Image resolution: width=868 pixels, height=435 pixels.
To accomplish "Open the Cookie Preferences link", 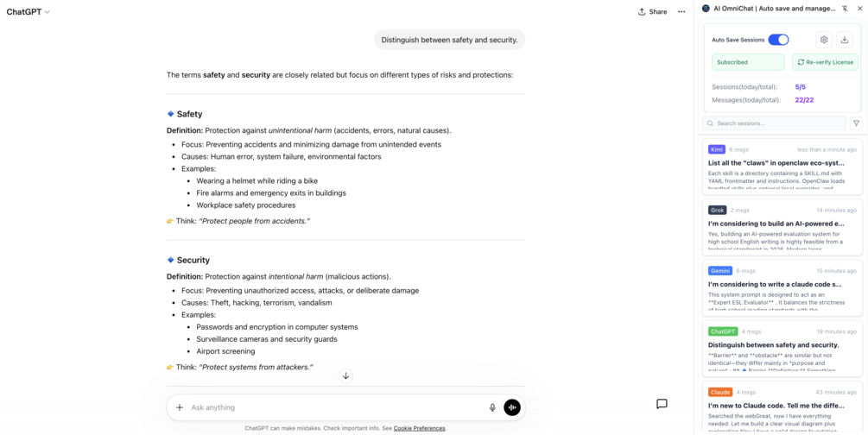I will click(x=419, y=428).
